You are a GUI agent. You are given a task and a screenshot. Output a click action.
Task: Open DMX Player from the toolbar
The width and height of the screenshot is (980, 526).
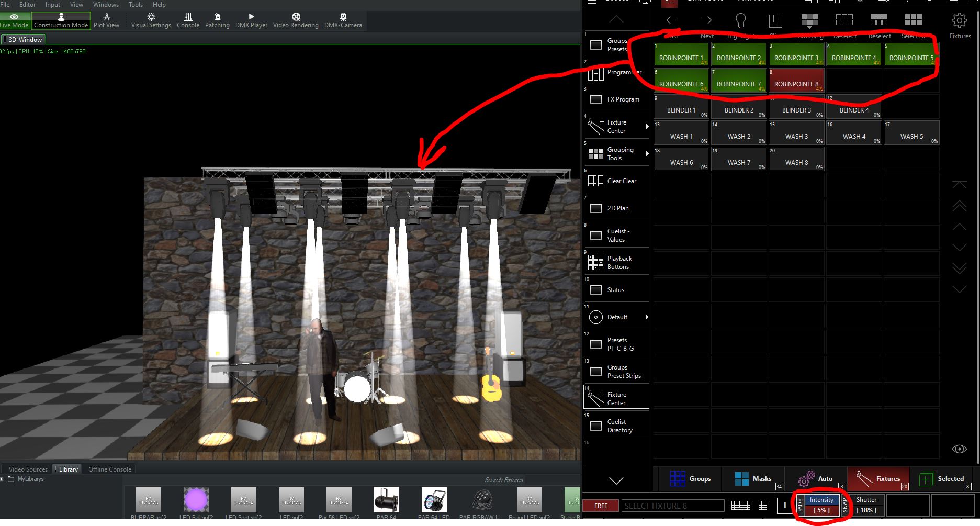pyautogui.click(x=251, y=20)
